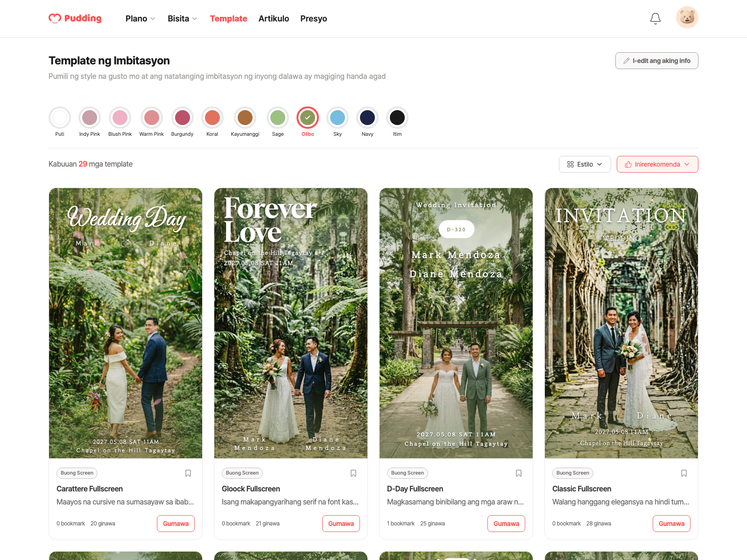Select the Navy color swatch
Viewport: 747px width, 560px height.
(367, 118)
